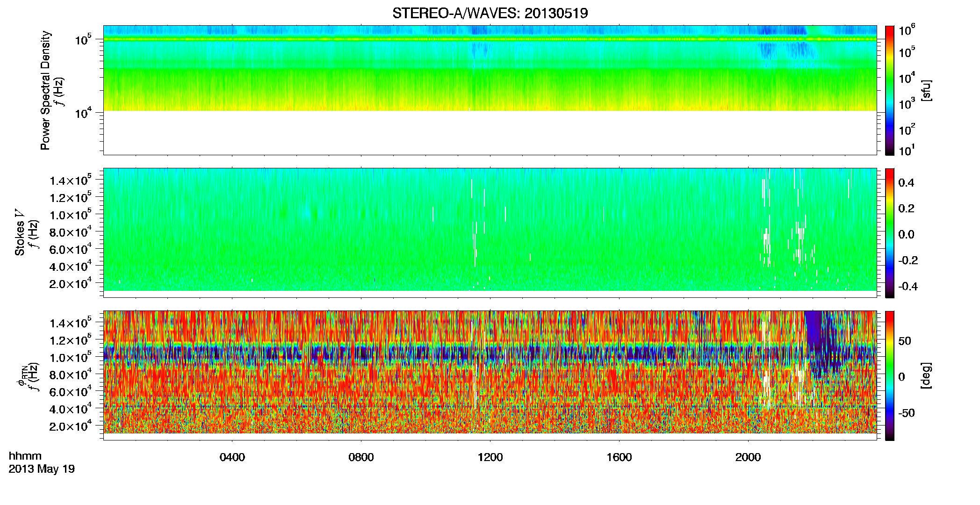980x505 pixels.
Task: Click the [sfu] unit label
Action: pyautogui.click(x=926, y=91)
